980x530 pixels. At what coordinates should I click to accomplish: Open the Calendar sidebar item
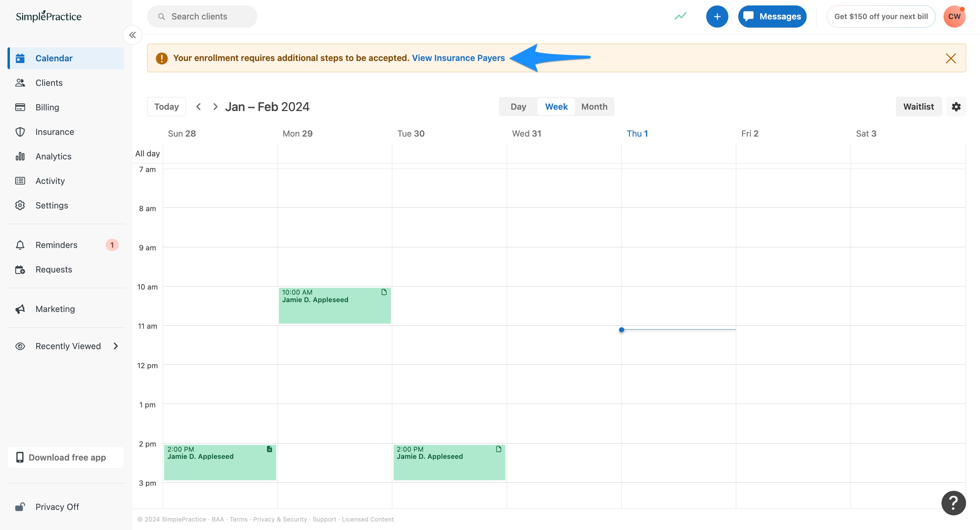[x=66, y=58]
